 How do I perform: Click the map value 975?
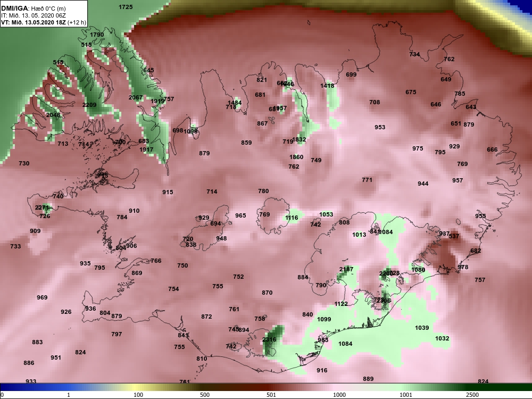coord(418,148)
